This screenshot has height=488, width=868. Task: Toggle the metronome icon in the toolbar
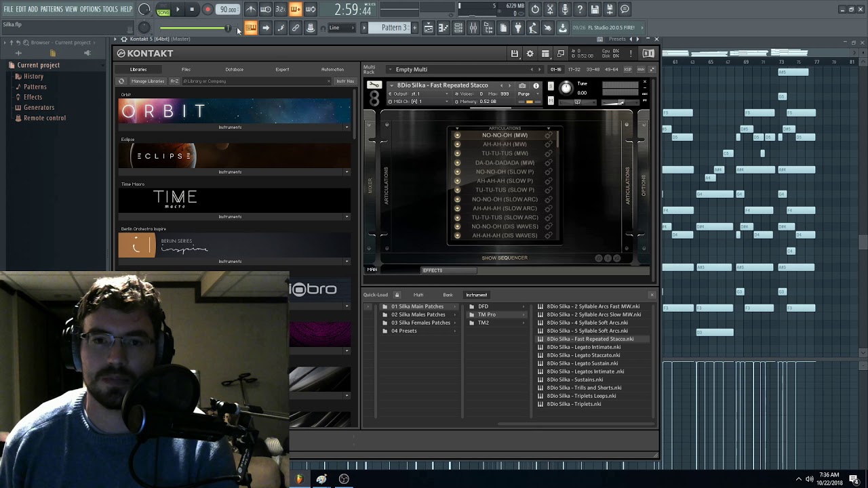tap(251, 9)
